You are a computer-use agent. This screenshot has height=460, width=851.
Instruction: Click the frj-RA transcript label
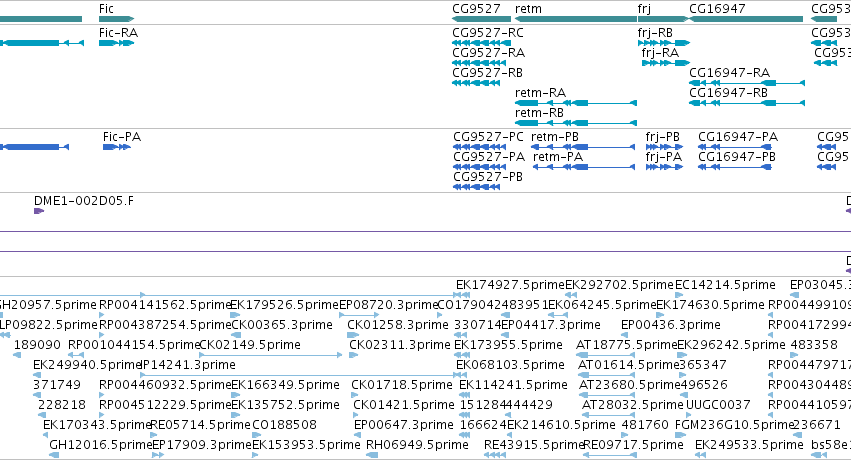tap(660, 53)
